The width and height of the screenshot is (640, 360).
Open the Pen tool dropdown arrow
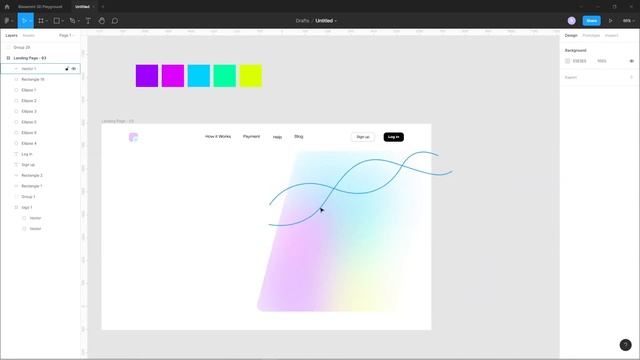point(78,21)
